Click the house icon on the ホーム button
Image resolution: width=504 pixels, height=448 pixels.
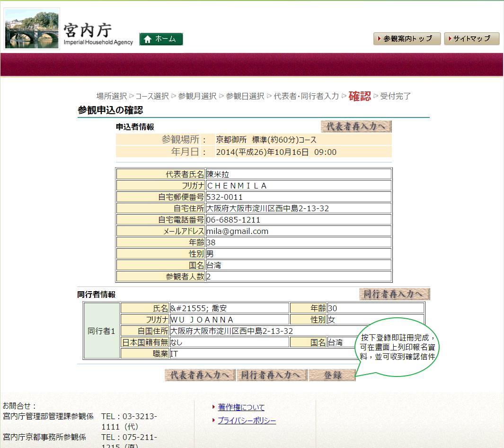tap(148, 39)
